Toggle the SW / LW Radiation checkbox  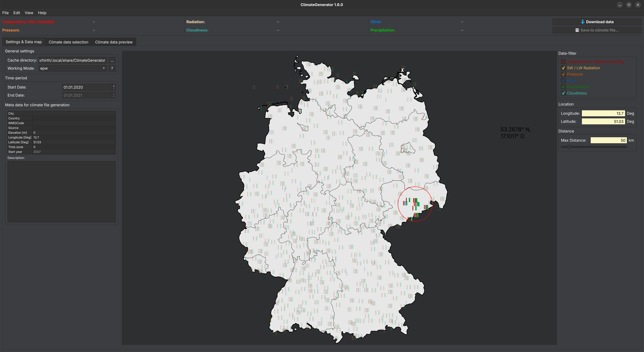pos(563,68)
